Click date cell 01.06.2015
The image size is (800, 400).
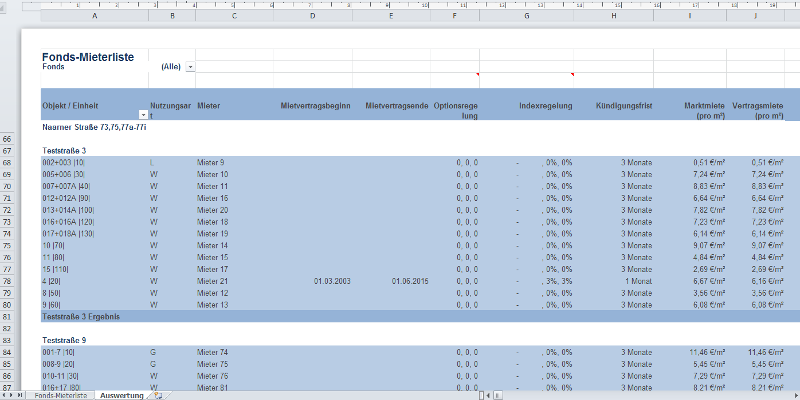410,281
